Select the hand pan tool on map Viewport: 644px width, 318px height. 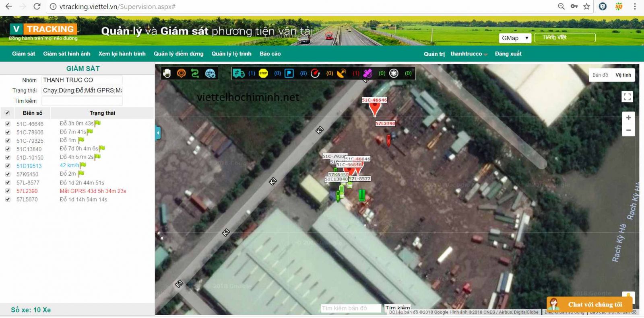click(167, 73)
